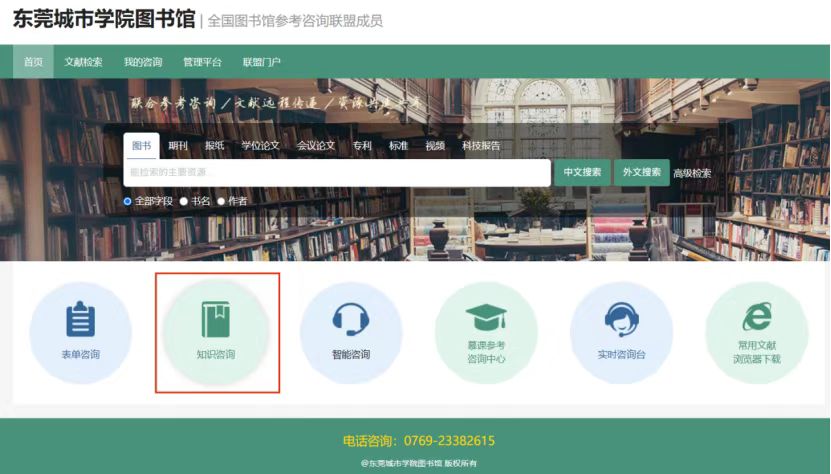Screen dimensions: 831x474
Task: Open the 常用文献浏览器下载 IE icon
Action: (x=757, y=317)
